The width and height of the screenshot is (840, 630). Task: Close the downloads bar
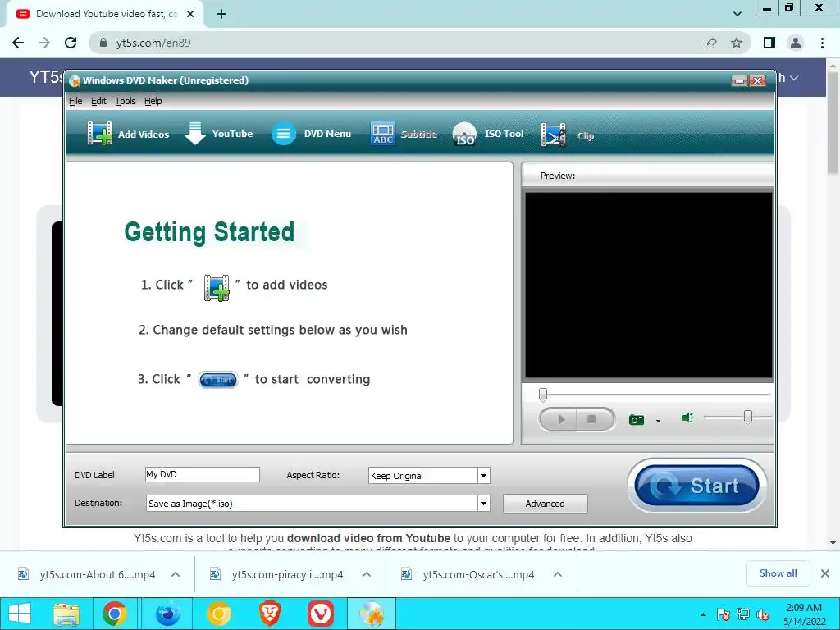click(825, 573)
